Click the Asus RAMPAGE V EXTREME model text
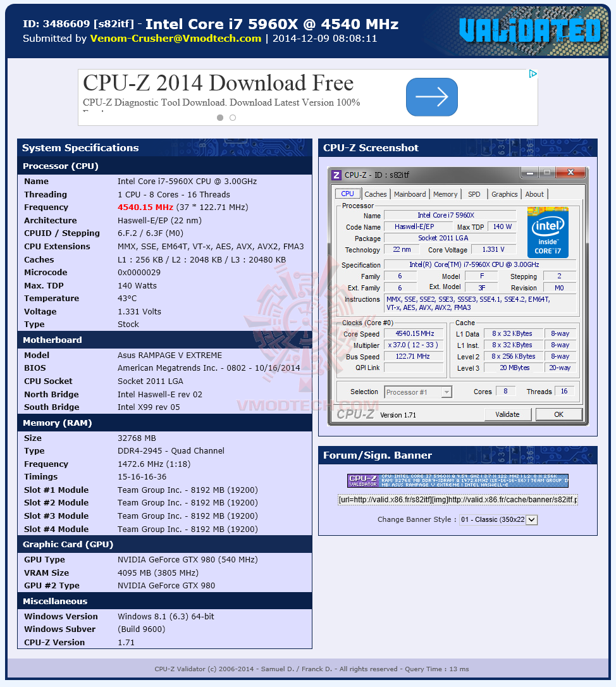 [169, 356]
